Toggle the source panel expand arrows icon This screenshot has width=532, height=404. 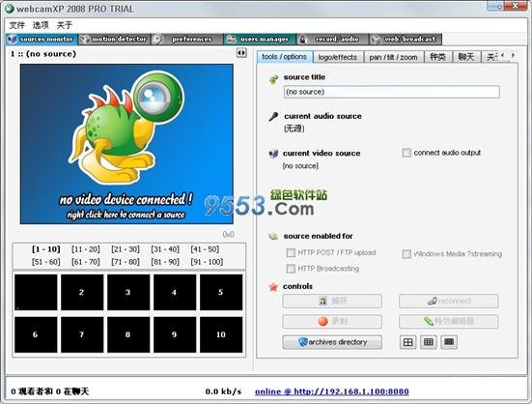pos(241,53)
